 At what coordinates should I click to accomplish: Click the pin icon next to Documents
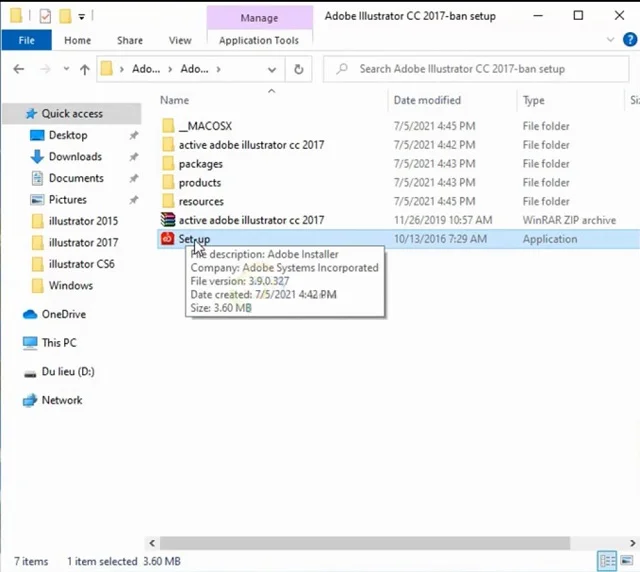coord(133,178)
